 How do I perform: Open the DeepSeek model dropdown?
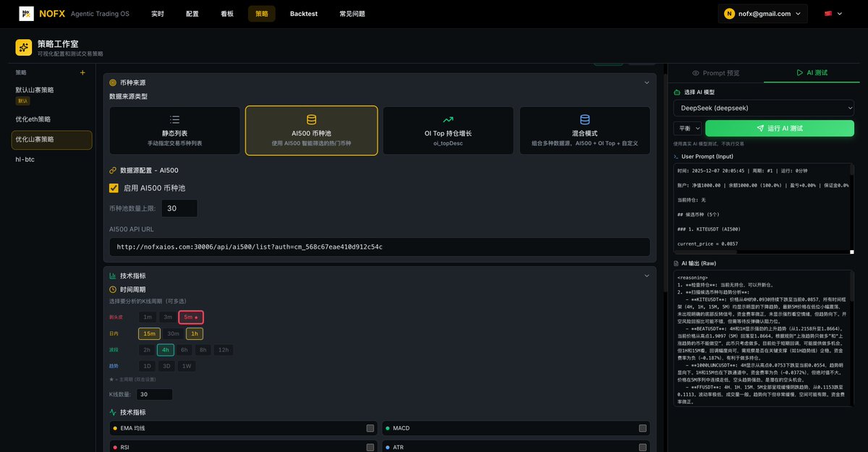tap(764, 108)
